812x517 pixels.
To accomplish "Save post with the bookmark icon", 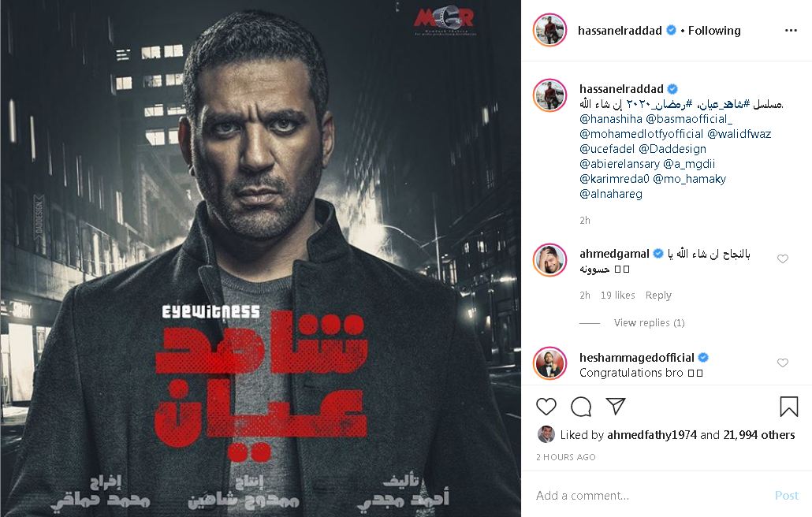I will 788,407.
